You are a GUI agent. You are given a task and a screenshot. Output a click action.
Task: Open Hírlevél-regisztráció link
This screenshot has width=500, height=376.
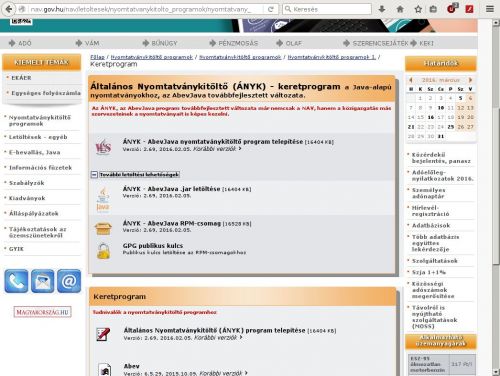coord(431,211)
